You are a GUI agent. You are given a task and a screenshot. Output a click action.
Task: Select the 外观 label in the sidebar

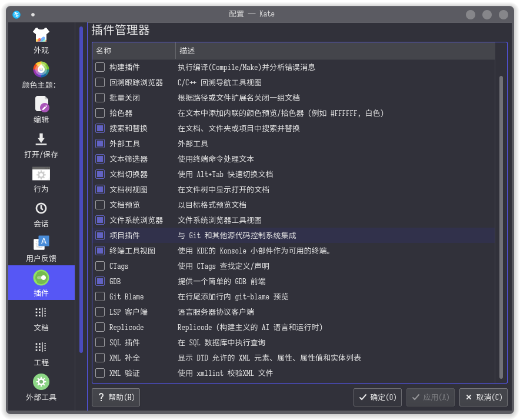coord(41,50)
